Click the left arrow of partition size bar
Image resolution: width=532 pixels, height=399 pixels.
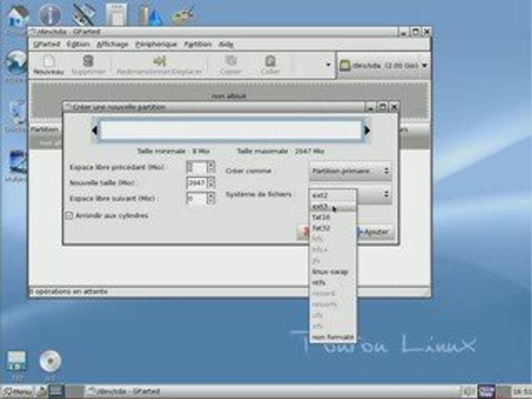coord(94,130)
